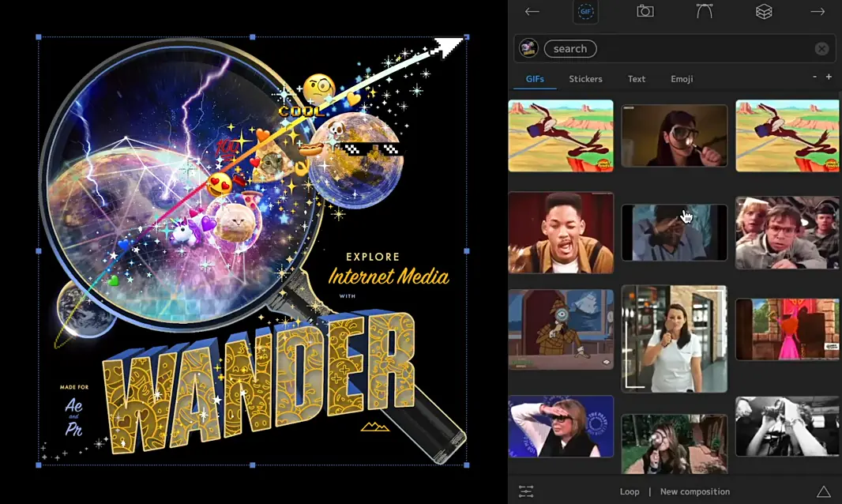Select the cartoon detective GIF thumbnail
The image size is (842, 504).
561,329
